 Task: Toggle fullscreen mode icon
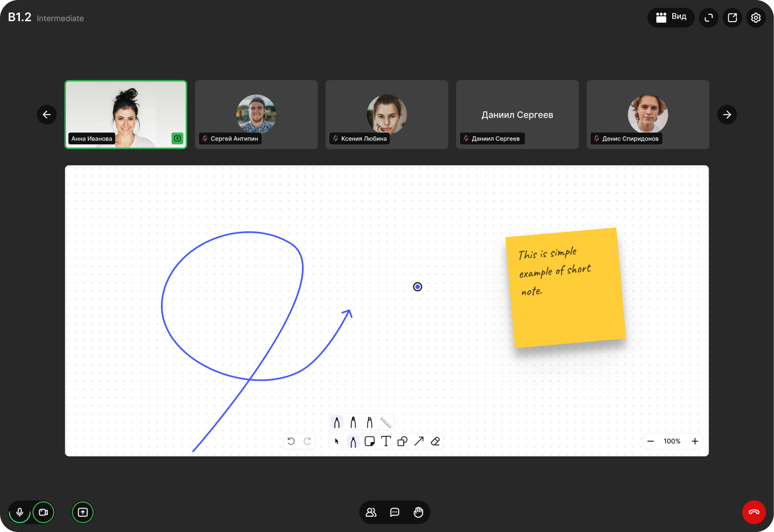tap(709, 18)
